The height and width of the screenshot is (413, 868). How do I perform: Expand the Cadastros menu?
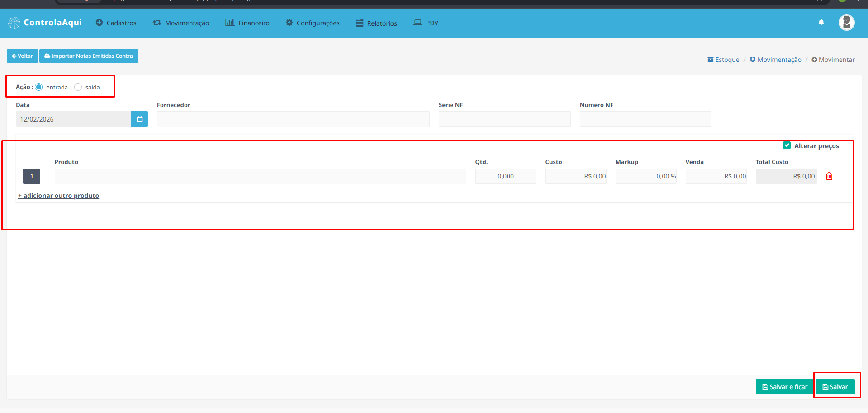click(x=116, y=23)
